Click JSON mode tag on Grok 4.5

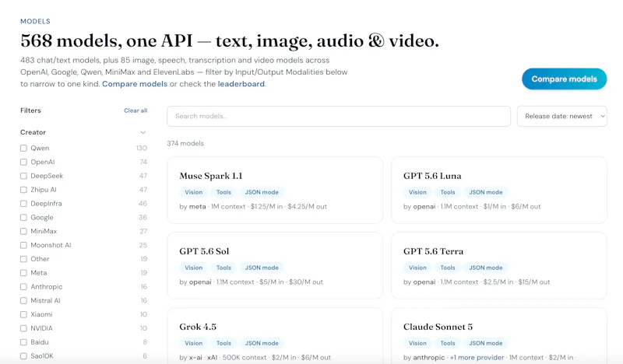[262, 343]
